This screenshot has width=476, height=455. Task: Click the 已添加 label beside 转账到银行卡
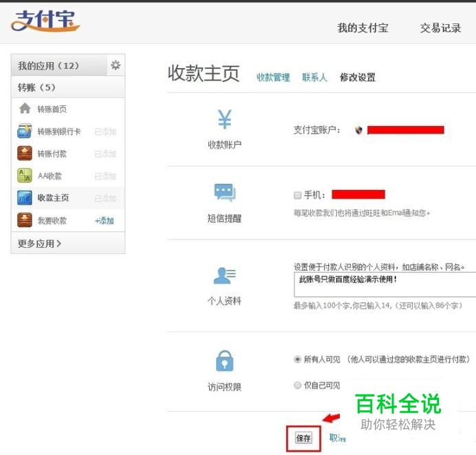click(x=105, y=131)
